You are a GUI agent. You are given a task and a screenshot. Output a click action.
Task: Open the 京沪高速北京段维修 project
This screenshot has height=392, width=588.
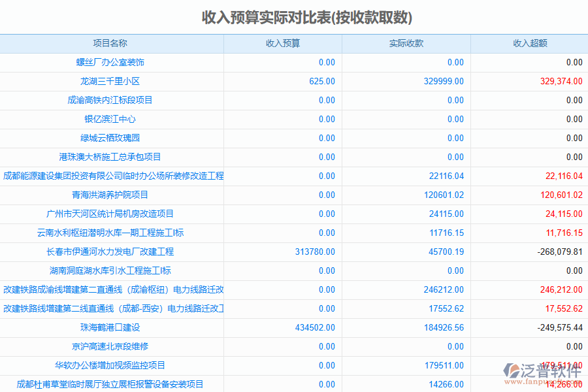click(x=110, y=347)
